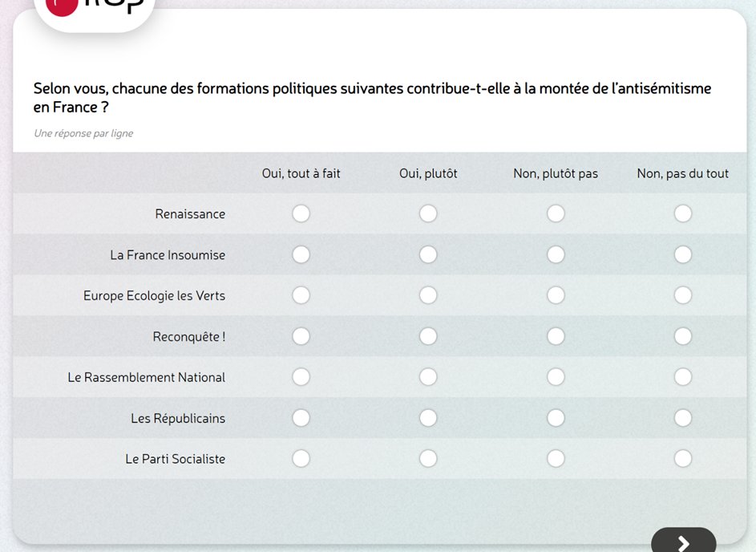Choose 'Non, pas du tout' for La France Insoumise

(x=683, y=255)
